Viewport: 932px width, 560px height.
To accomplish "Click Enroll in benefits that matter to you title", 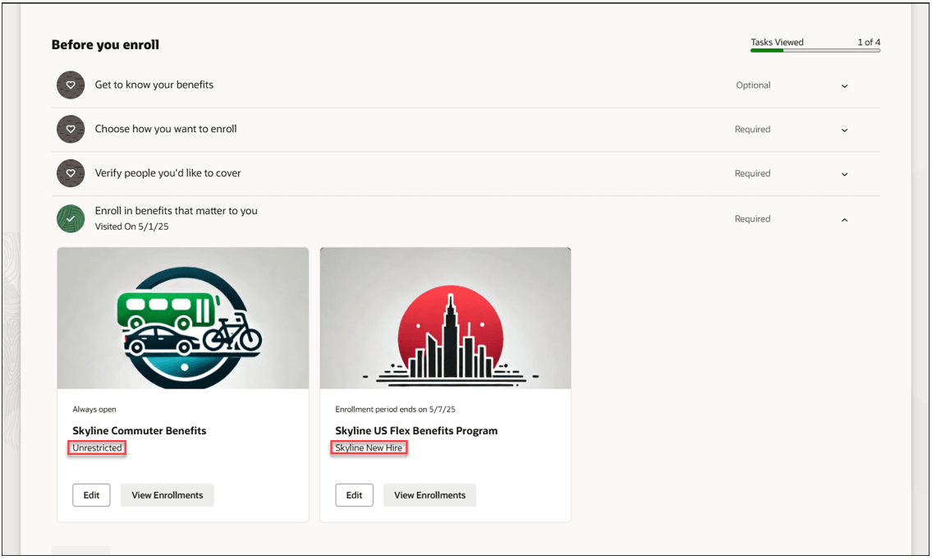I will pyautogui.click(x=176, y=210).
